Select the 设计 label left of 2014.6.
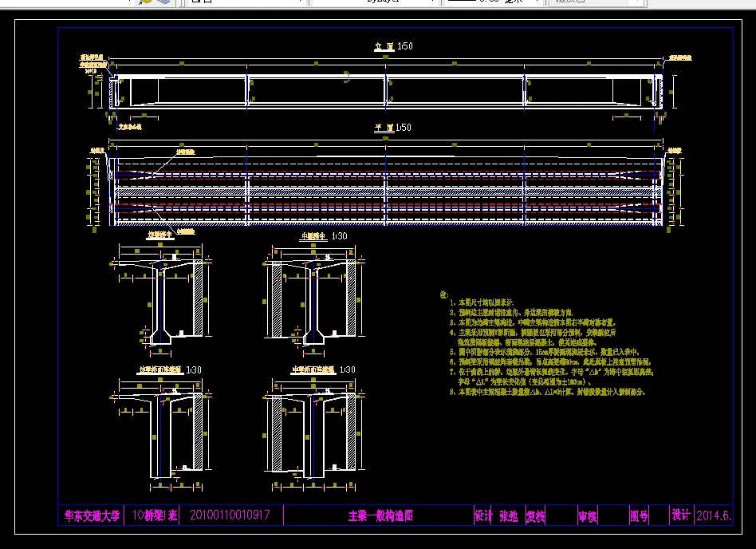The height and width of the screenshot is (549, 756). (x=681, y=515)
